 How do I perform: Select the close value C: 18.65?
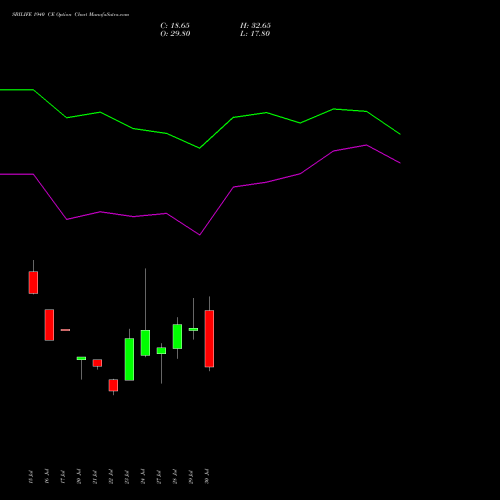click(x=175, y=26)
